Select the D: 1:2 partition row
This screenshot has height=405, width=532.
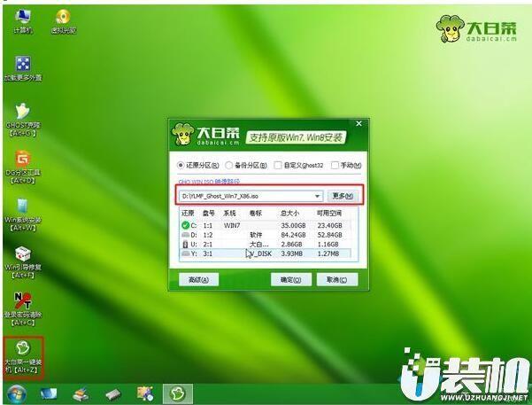coord(266,235)
